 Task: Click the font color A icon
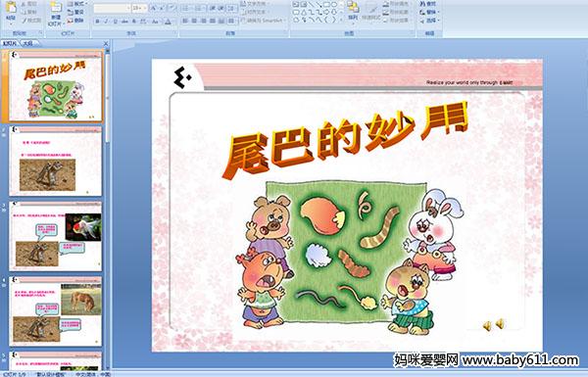click(168, 22)
